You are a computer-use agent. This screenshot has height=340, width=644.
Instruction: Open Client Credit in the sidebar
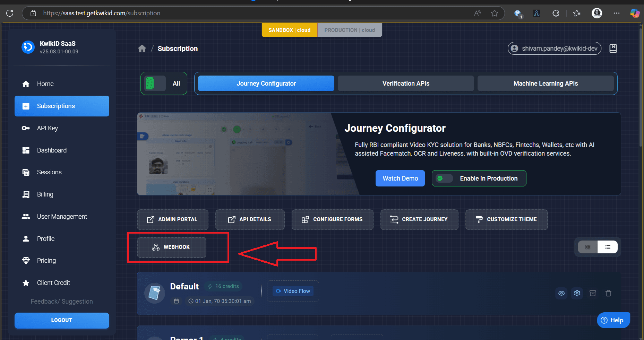point(62,283)
